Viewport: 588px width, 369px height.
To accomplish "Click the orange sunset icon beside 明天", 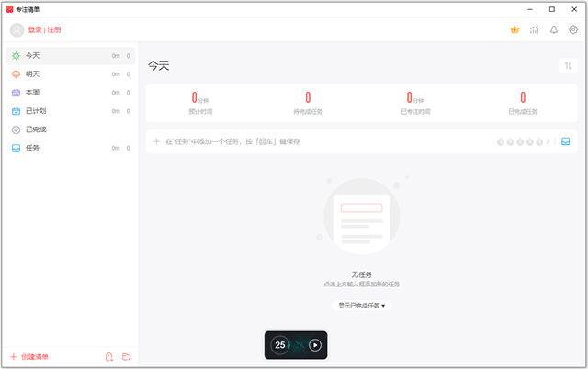I will [16, 74].
